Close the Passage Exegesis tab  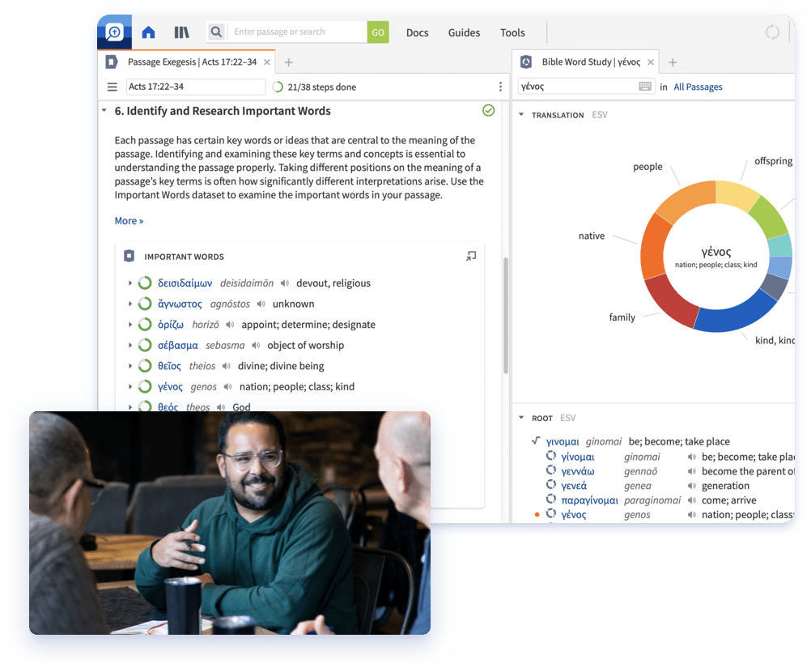tap(267, 62)
